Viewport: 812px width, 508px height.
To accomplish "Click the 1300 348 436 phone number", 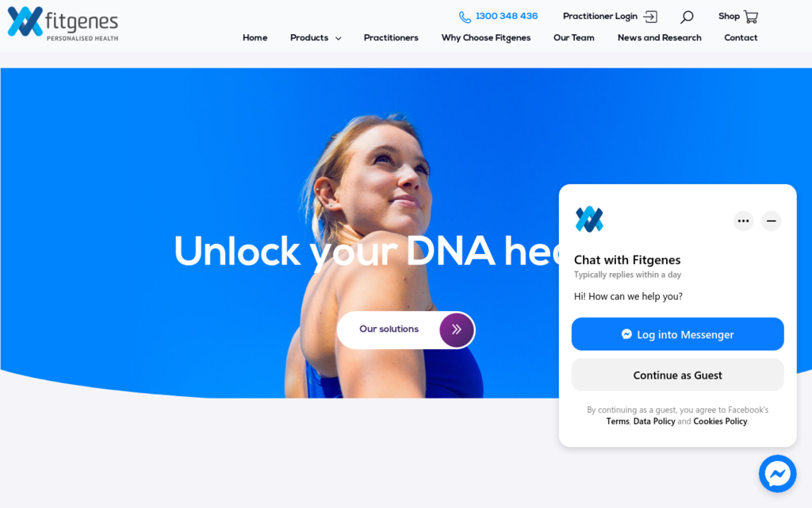I will click(507, 16).
